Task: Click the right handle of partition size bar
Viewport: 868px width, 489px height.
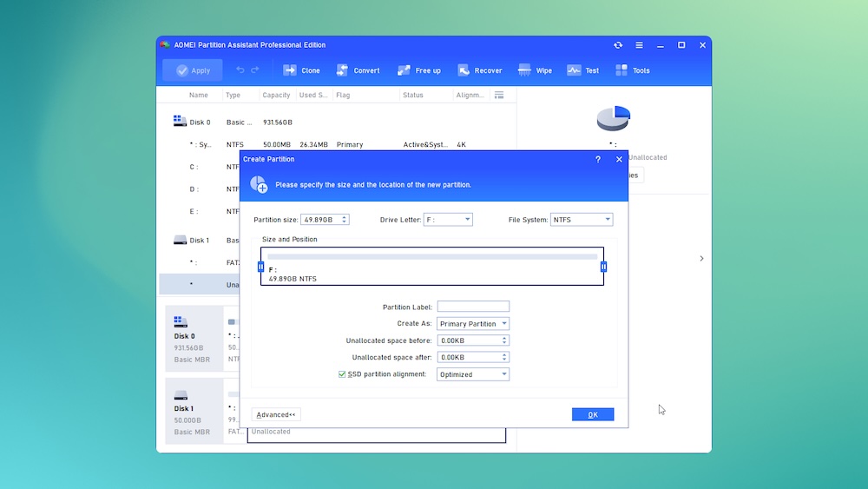Action: (603, 267)
